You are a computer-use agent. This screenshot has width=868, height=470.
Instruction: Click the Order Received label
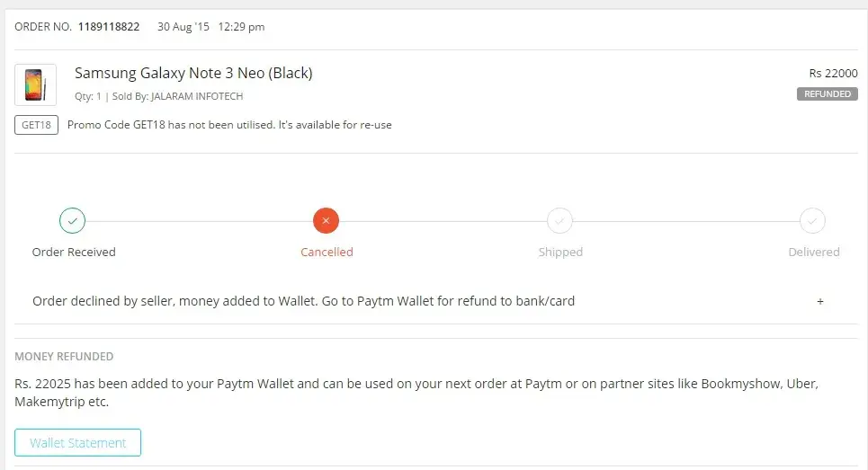pos(74,253)
